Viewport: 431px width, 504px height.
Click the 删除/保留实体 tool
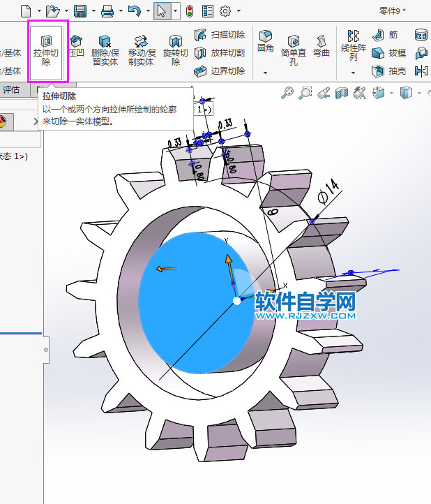(x=105, y=50)
